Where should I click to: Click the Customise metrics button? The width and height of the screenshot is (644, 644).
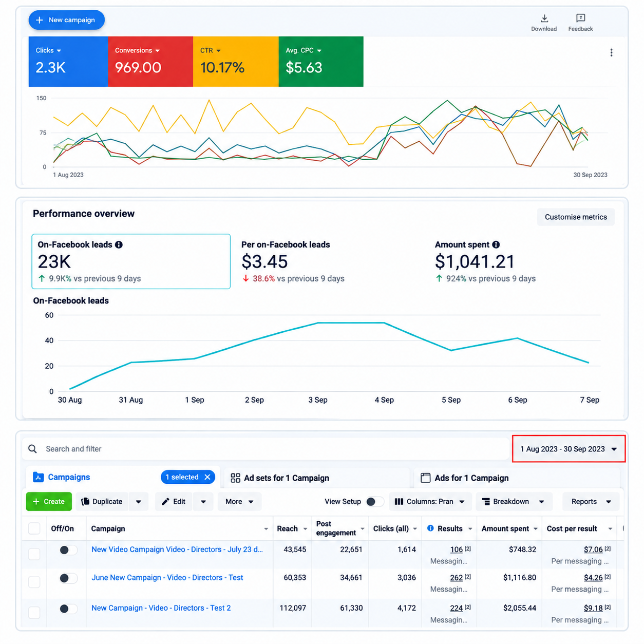pyautogui.click(x=576, y=217)
